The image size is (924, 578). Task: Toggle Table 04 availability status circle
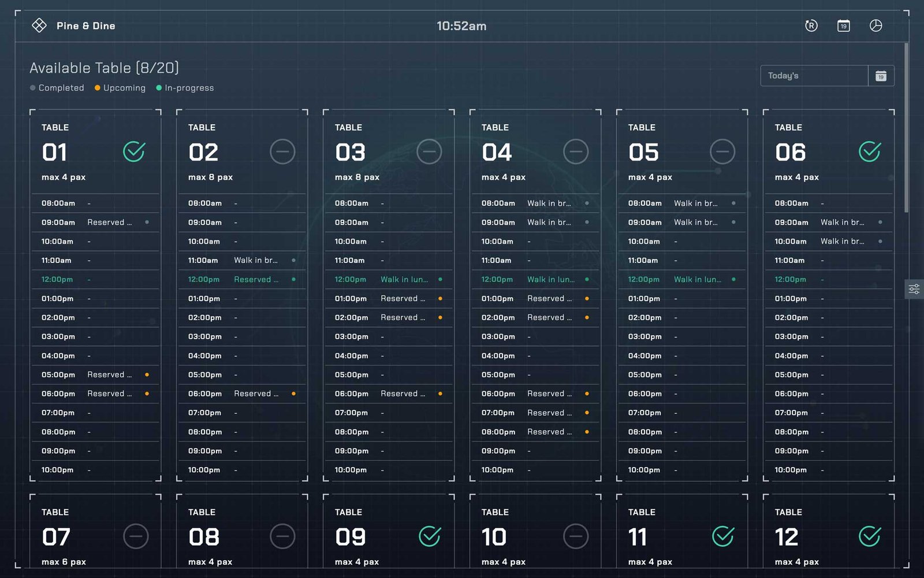pyautogui.click(x=576, y=152)
